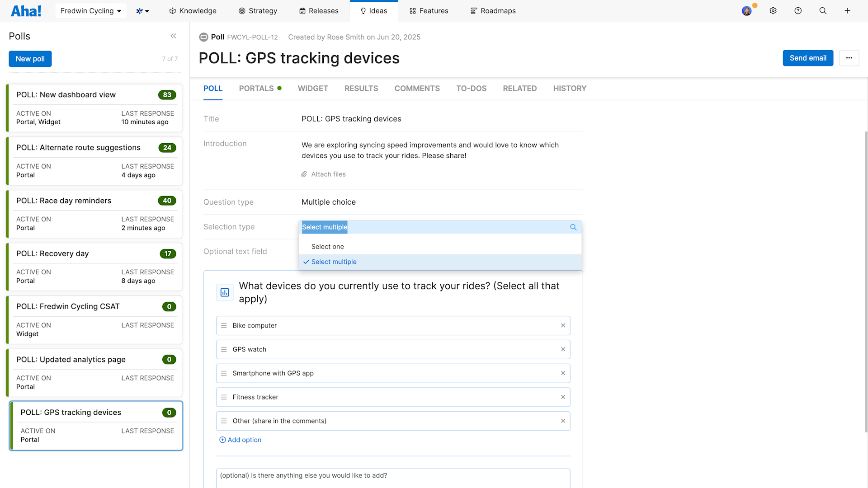Image resolution: width=868 pixels, height=488 pixels.
Task: Switch to the RESULTS tab
Action: [x=361, y=89]
